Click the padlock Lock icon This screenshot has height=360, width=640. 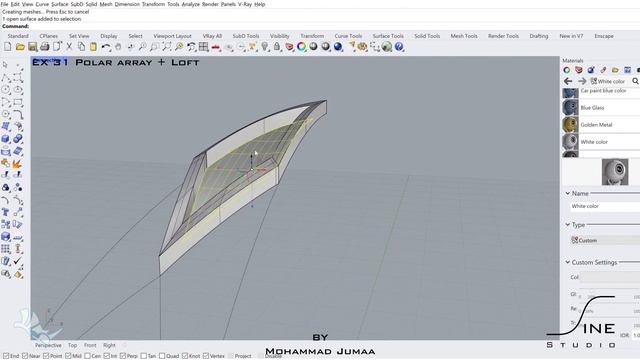tap(277, 47)
